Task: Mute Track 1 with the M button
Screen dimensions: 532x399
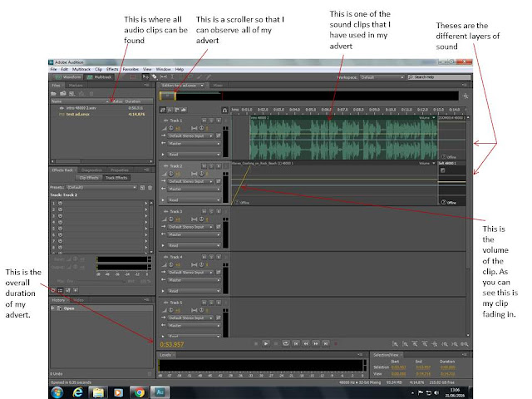Action: click(204, 121)
